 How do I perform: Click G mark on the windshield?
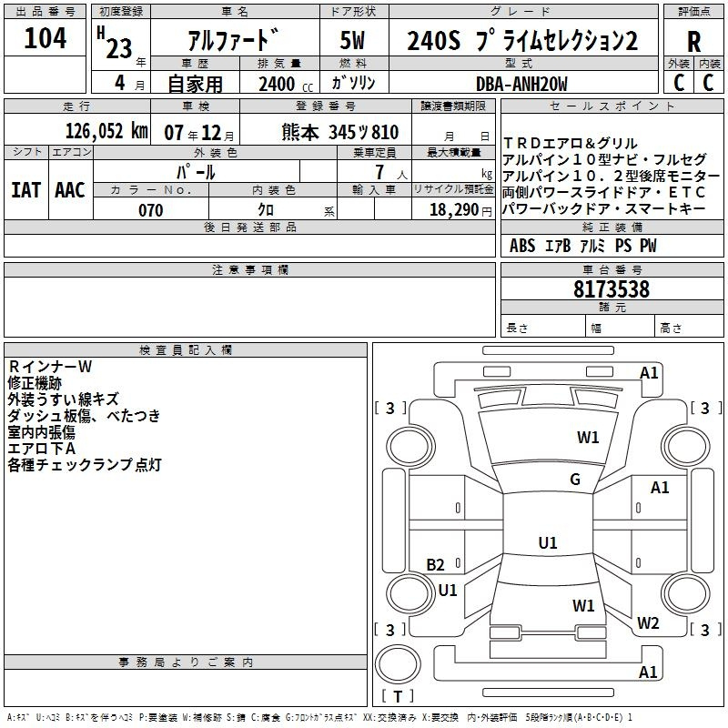coord(575,480)
